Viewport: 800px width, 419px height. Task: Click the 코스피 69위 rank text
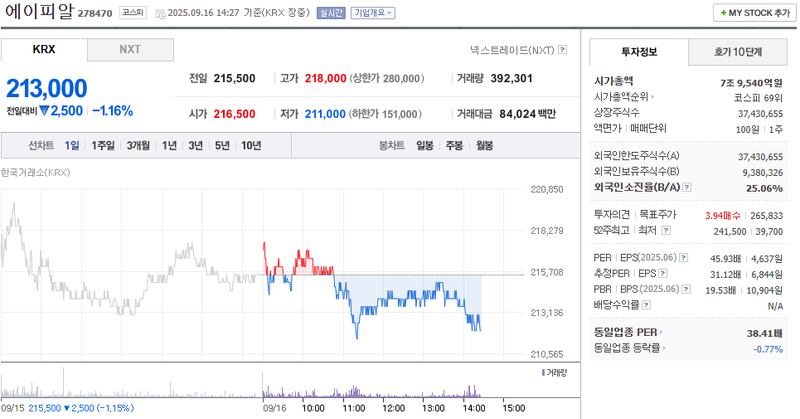(x=758, y=98)
